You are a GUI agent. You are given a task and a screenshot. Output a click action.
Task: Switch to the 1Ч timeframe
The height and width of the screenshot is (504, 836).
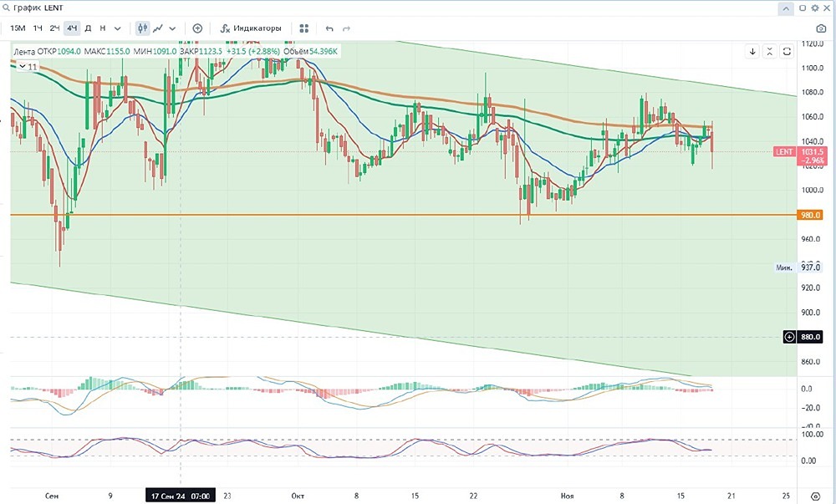(x=38, y=28)
